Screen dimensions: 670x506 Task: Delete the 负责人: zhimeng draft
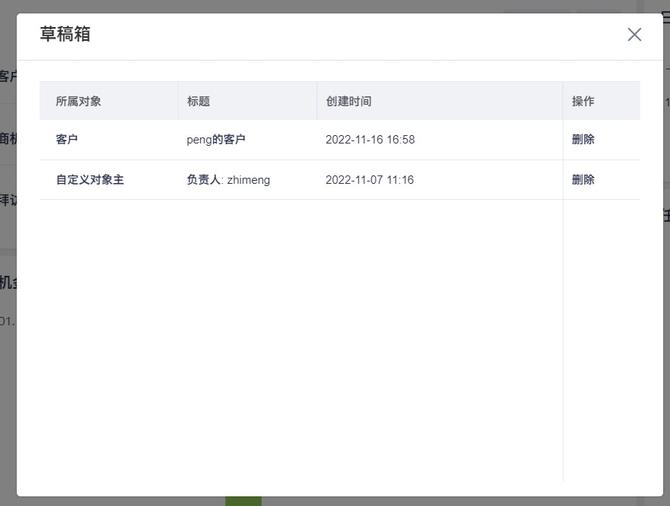pyautogui.click(x=583, y=180)
